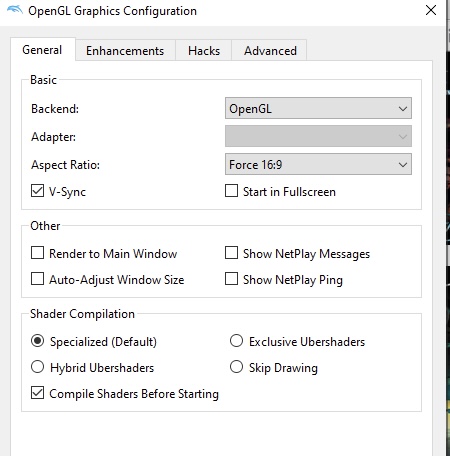Enable Start in Fullscreen
The width and height of the screenshot is (450, 456).
click(231, 191)
